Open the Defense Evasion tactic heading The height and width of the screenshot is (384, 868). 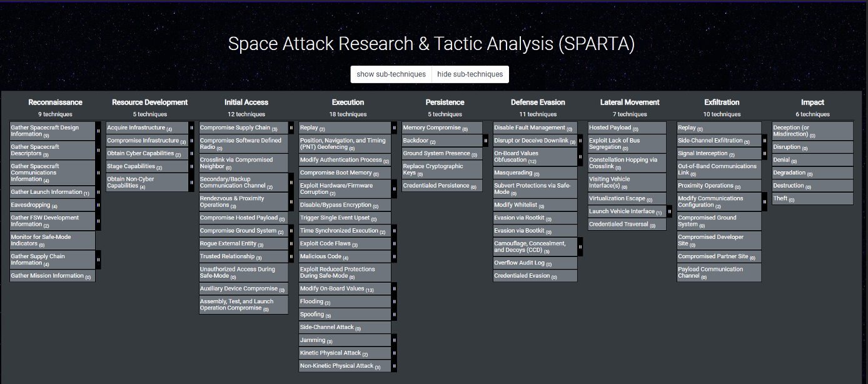pos(538,103)
